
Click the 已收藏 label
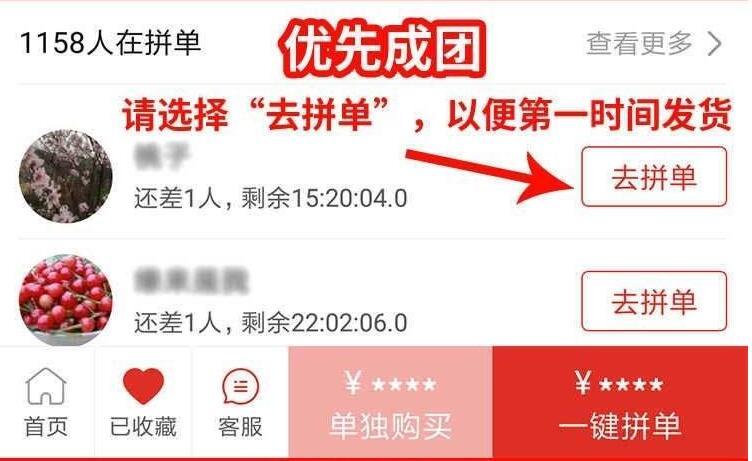143,427
